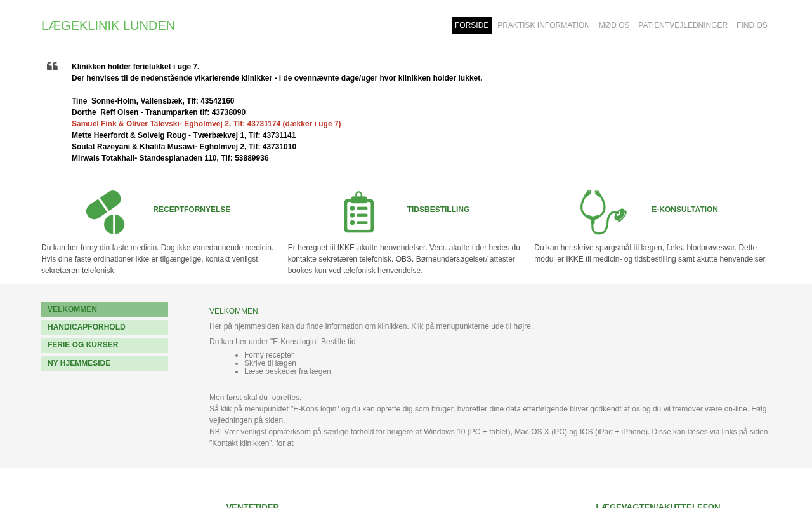Click the 'Skrive til lægen' list item
Screen dimensions: 812x508
270,363
